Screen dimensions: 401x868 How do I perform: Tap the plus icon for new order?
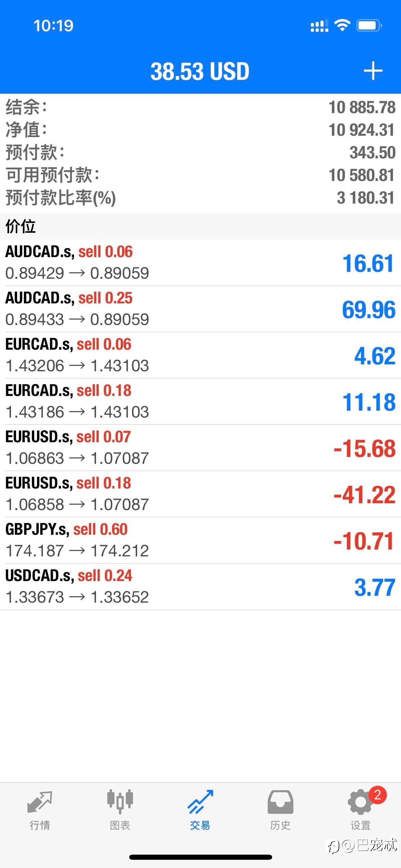pyautogui.click(x=373, y=71)
